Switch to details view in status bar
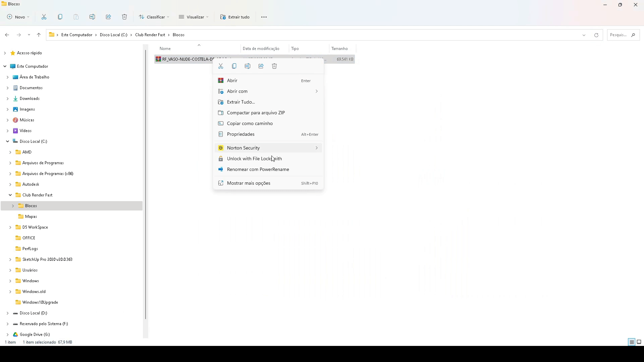Screen dimensions: 644x362 pyautogui.click(x=632, y=342)
